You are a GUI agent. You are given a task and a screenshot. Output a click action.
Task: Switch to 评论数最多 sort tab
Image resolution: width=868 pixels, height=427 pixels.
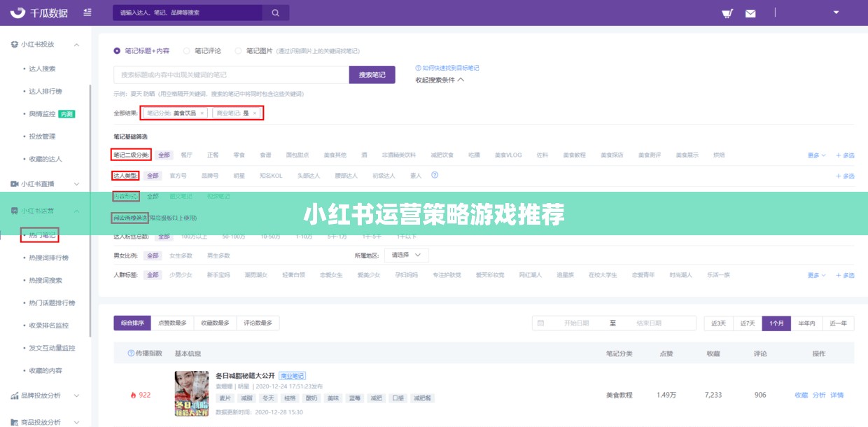pyautogui.click(x=258, y=323)
